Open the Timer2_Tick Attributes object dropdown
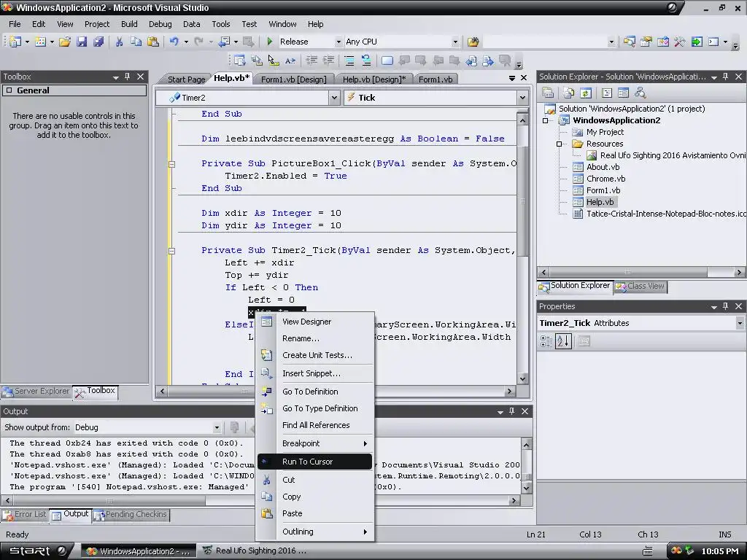747x560 pixels. (740, 323)
